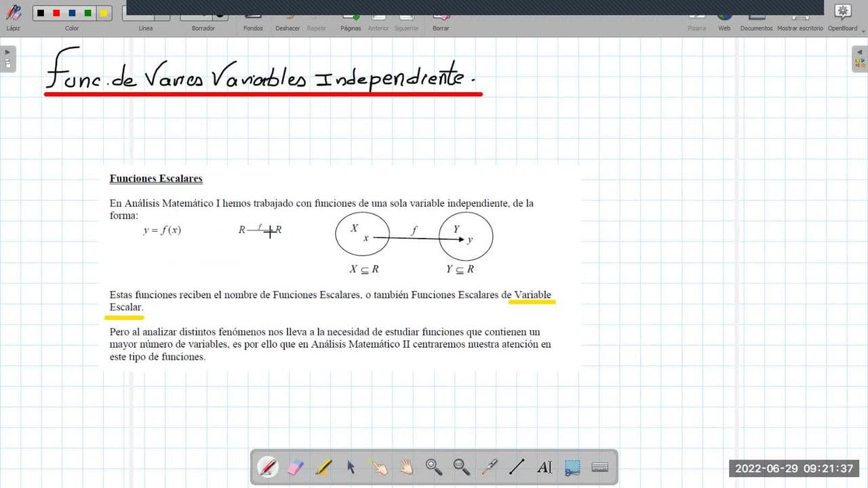Activate the arrow selector tool

(351, 467)
